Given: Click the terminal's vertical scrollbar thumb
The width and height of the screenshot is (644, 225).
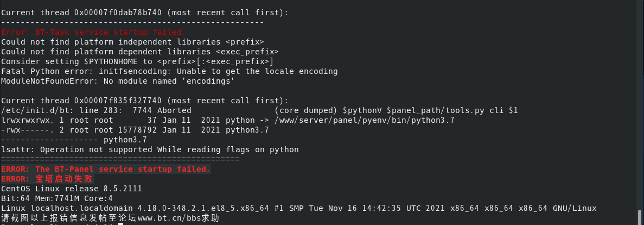Looking at the screenshot, I should click(640, 217).
